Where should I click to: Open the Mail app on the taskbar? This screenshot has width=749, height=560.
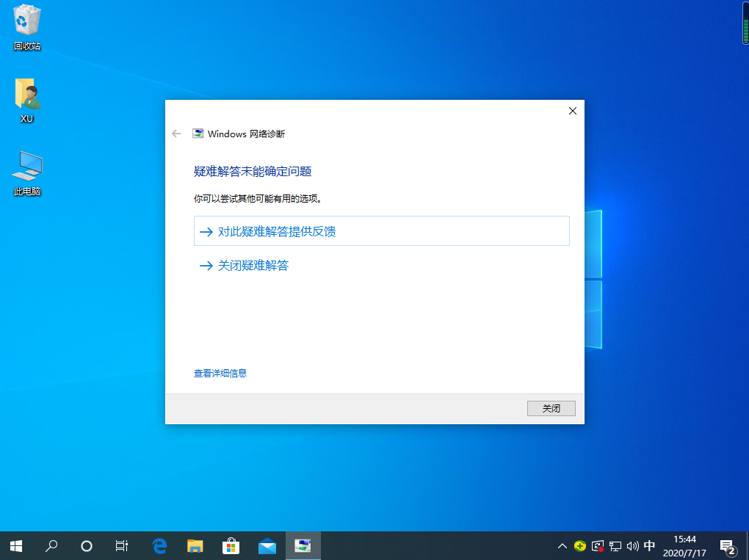coord(267,546)
